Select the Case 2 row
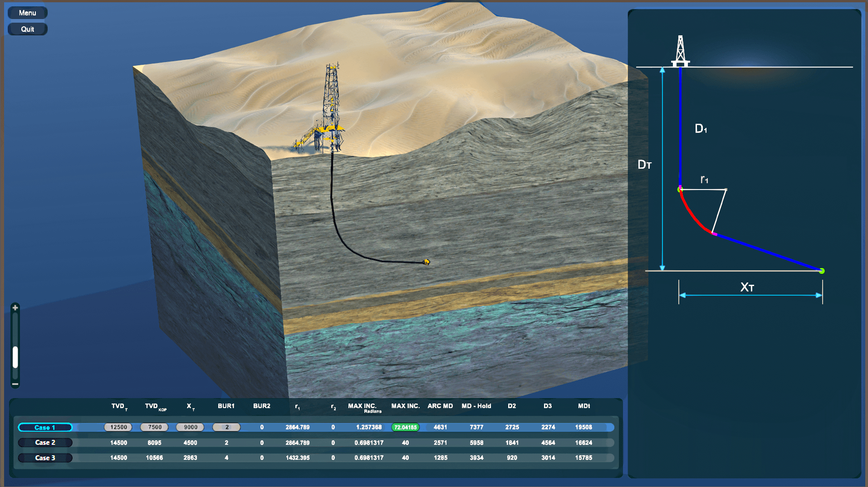 [x=45, y=443]
